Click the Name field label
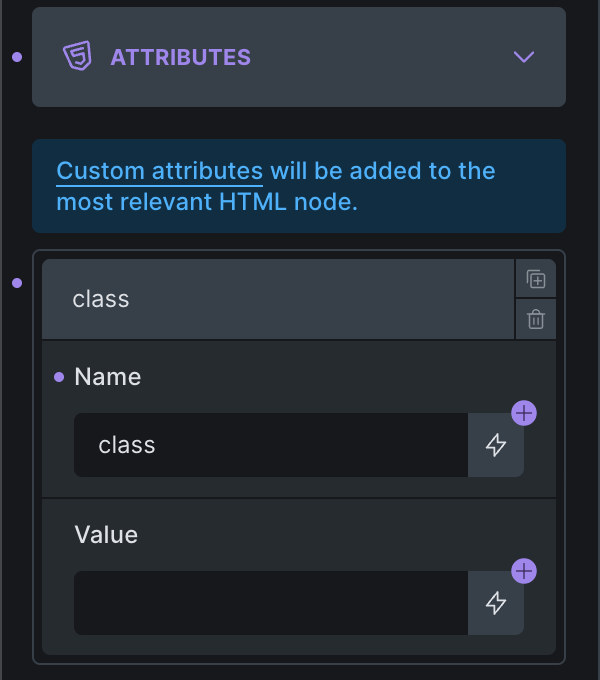The width and height of the screenshot is (600, 680). 108,377
